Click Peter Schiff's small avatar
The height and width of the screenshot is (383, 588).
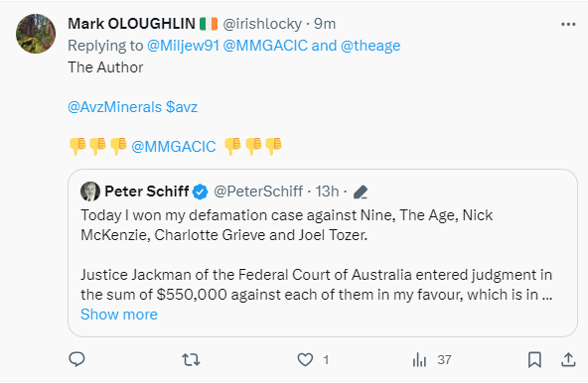90,191
